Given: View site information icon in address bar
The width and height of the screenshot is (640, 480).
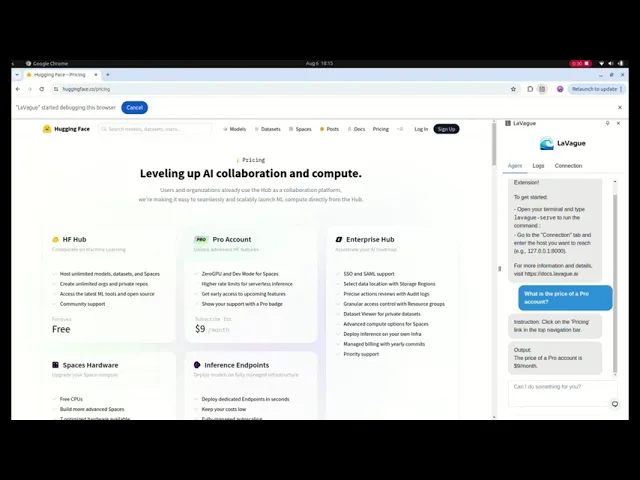Looking at the screenshot, I should click(56, 89).
